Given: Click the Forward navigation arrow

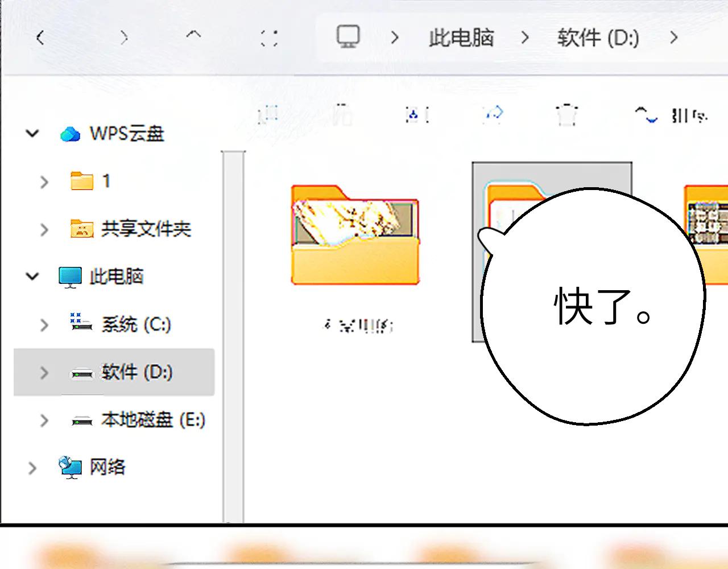Looking at the screenshot, I should [124, 38].
